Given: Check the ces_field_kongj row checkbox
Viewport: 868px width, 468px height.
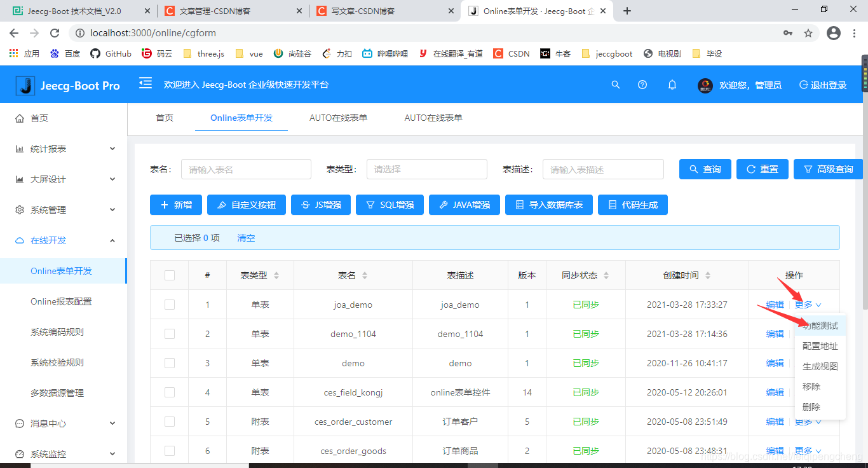Looking at the screenshot, I should click(170, 392).
